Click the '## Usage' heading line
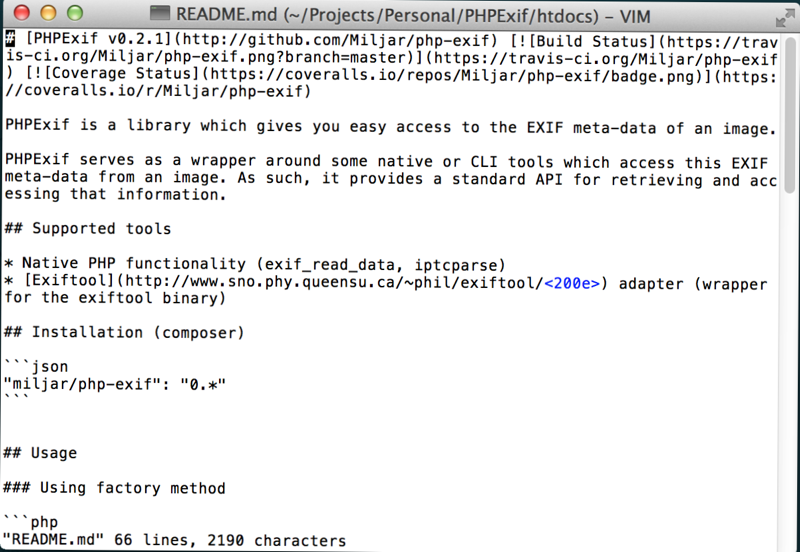The width and height of the screenshot is (800, 552). click(x=40, y=453)
